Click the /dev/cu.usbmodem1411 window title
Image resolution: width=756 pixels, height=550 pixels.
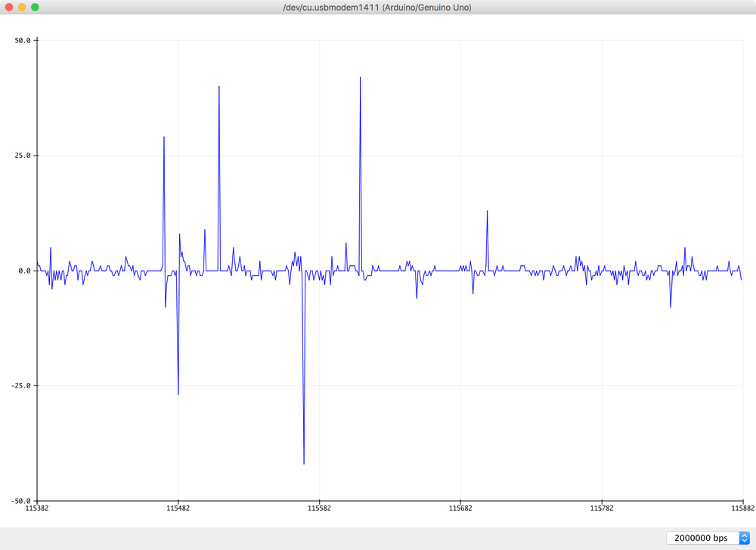point(378,7)
